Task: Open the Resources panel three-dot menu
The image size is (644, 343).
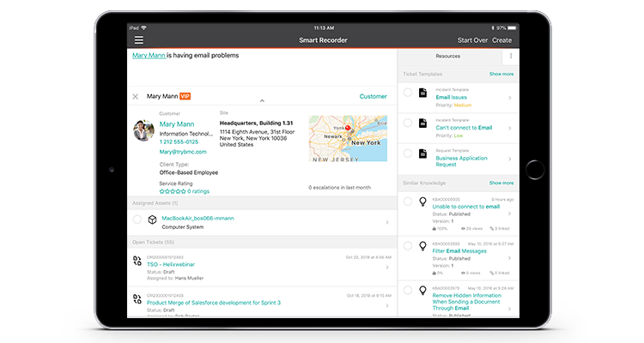Action: pyautogui.click(x=511, y=56)
